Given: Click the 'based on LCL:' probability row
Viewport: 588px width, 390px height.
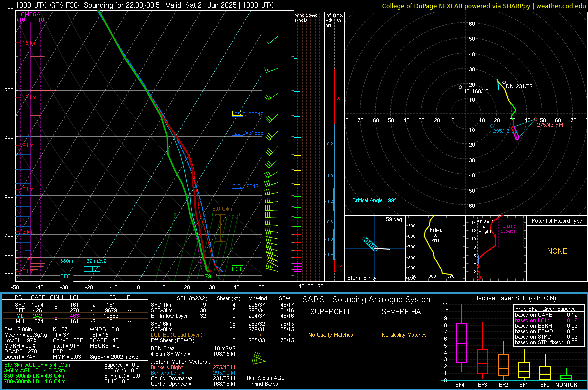Looking at the screenshot, I should [546, 320].
